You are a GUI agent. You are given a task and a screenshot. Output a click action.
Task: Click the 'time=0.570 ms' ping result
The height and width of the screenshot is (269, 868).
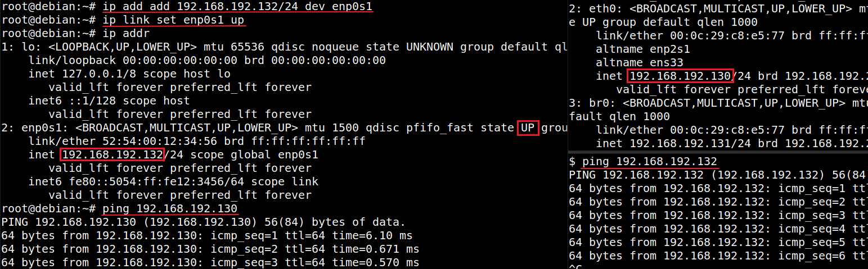tap(375, 263)
